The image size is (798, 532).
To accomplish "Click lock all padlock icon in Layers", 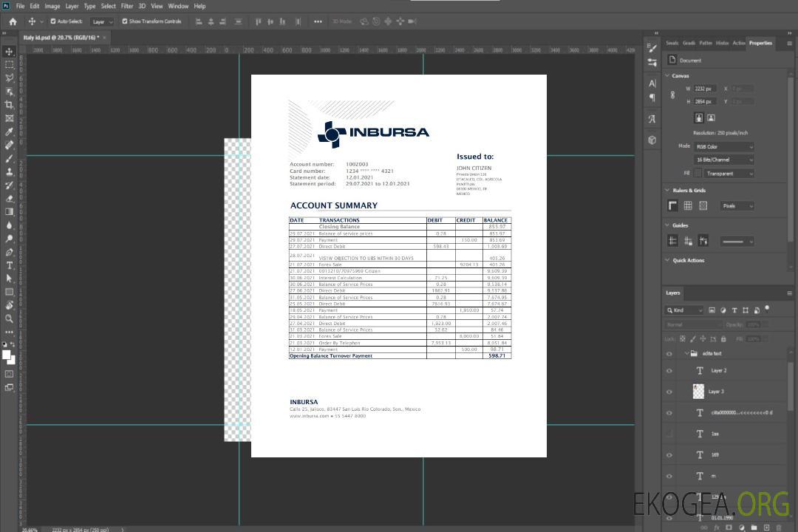I will click(723, 338).
